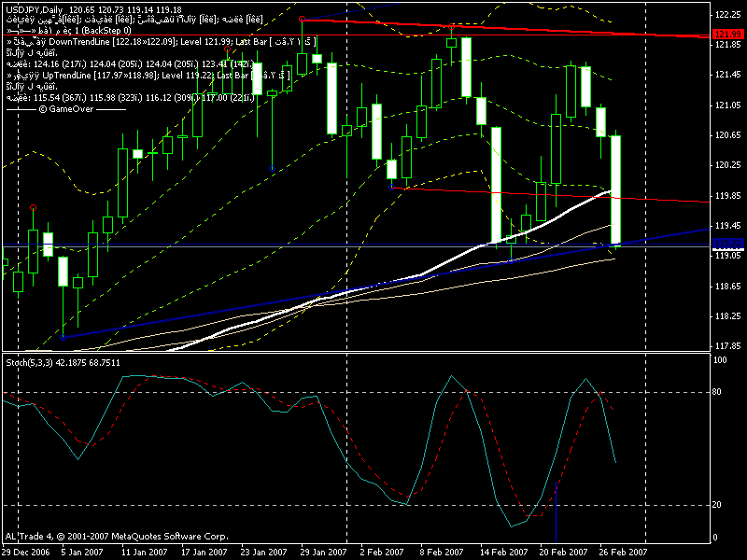Select red circle marker at downtrend line start

(302, 19)
